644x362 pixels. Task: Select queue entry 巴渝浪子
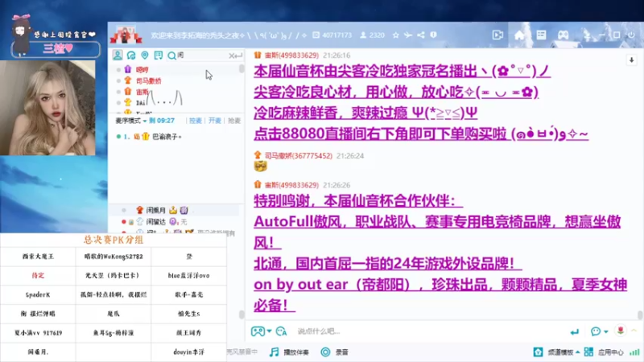pyautogui.click(x=167, y=136)
